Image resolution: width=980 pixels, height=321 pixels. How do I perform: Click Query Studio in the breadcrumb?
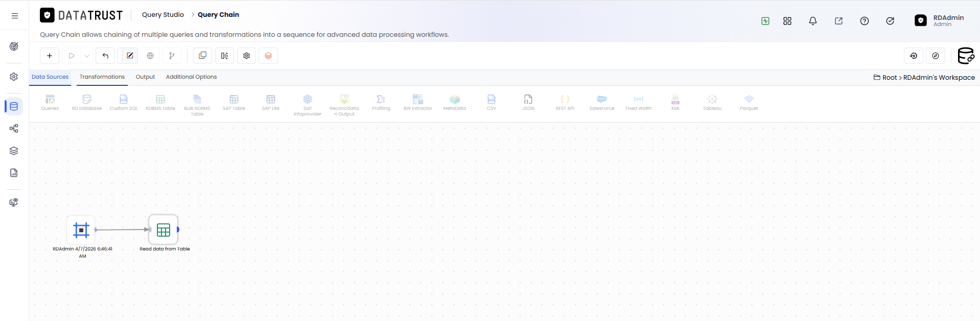click(163, 15)
